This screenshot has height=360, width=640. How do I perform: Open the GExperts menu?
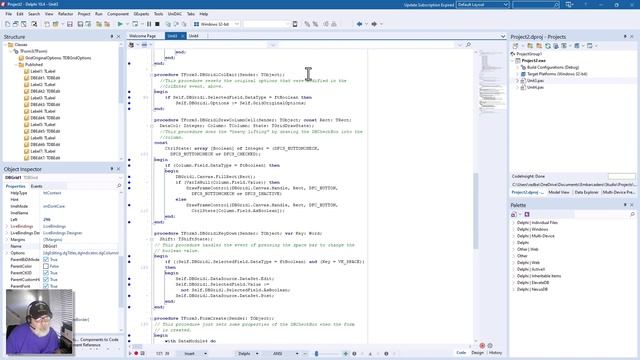pos(141,14)
